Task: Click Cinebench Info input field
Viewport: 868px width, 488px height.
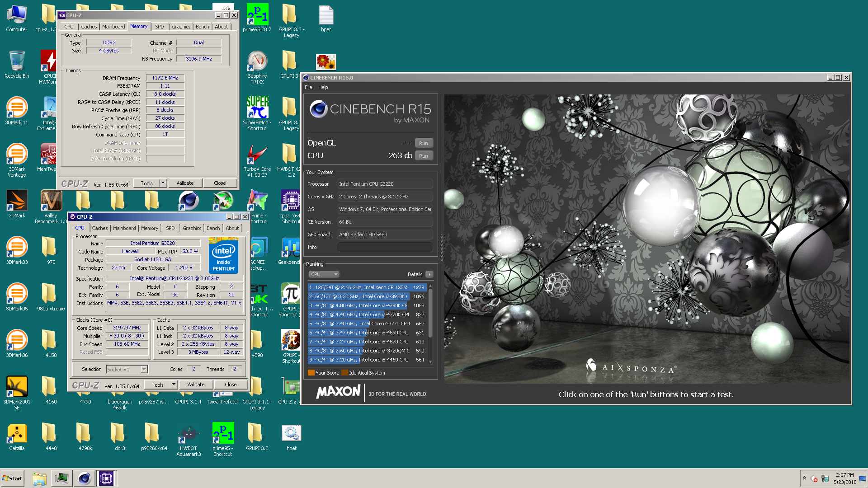Action: click(385, 247)
